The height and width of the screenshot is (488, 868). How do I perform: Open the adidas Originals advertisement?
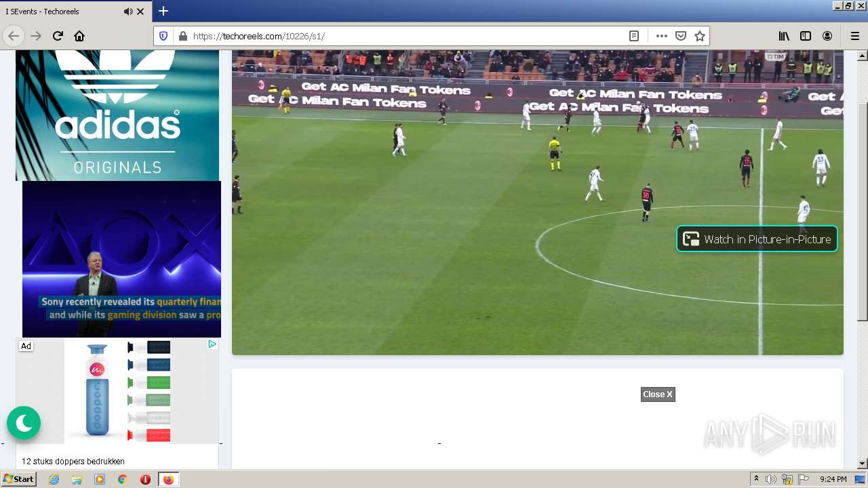[117, 115]
